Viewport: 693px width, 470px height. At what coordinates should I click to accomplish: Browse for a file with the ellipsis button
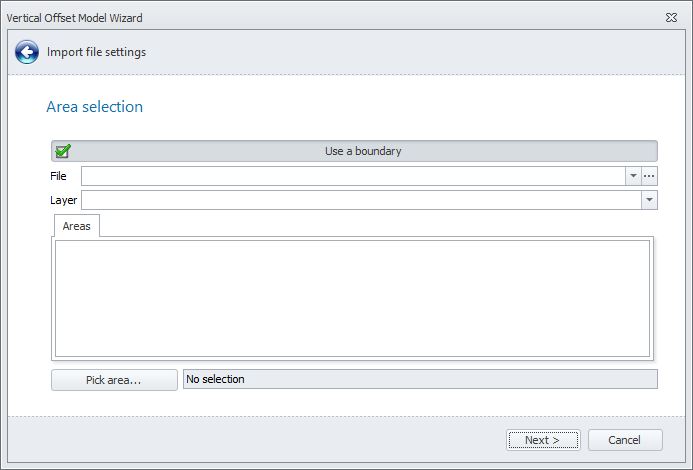649,176
